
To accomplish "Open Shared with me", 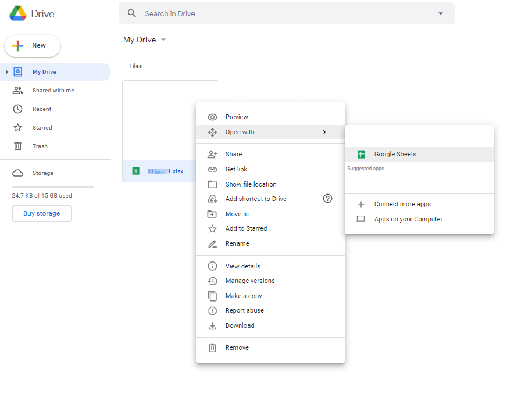I will (x=53, y=91).
